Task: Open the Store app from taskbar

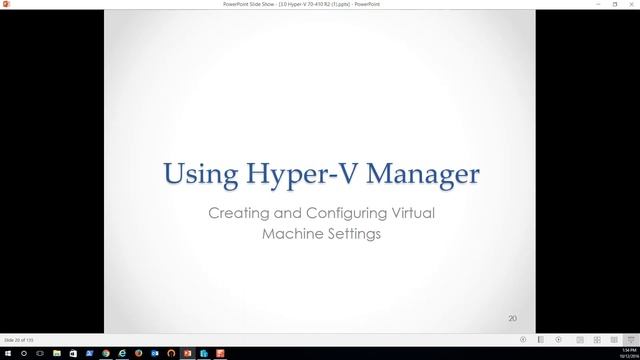Action: click(x=73, y=353)
